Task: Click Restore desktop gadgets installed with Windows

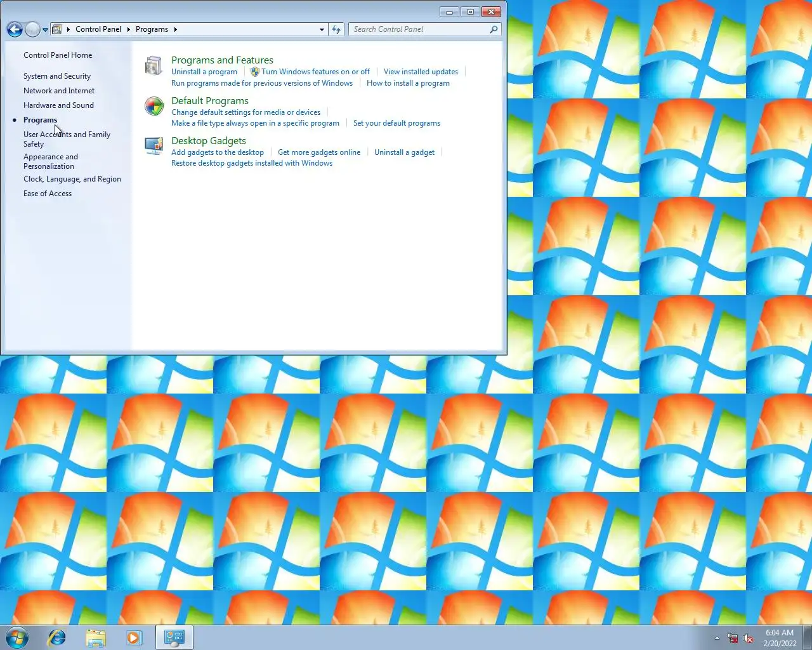Action: (x=252, y=163)
